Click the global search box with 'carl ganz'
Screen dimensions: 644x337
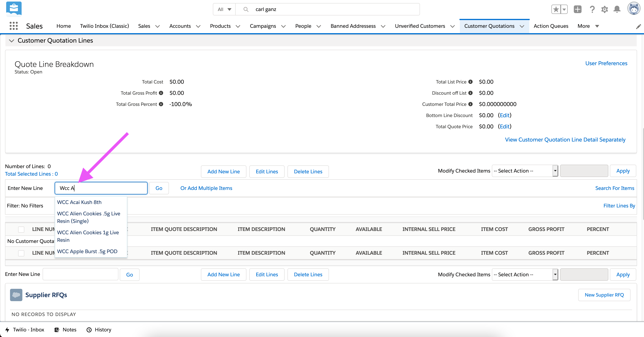coord(328,9)
